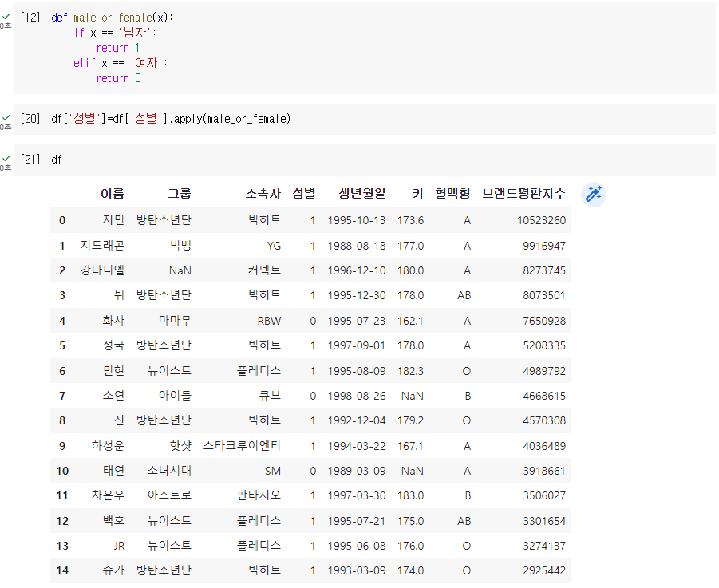
Task: Click the birthdate '1992-12-04'
Action: click(357, 420)
